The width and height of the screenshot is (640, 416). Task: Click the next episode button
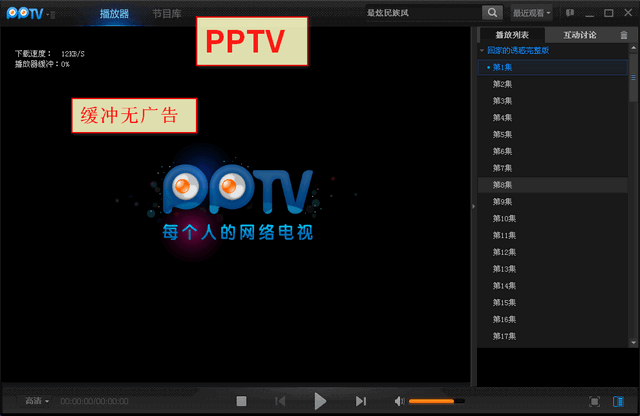361,401
